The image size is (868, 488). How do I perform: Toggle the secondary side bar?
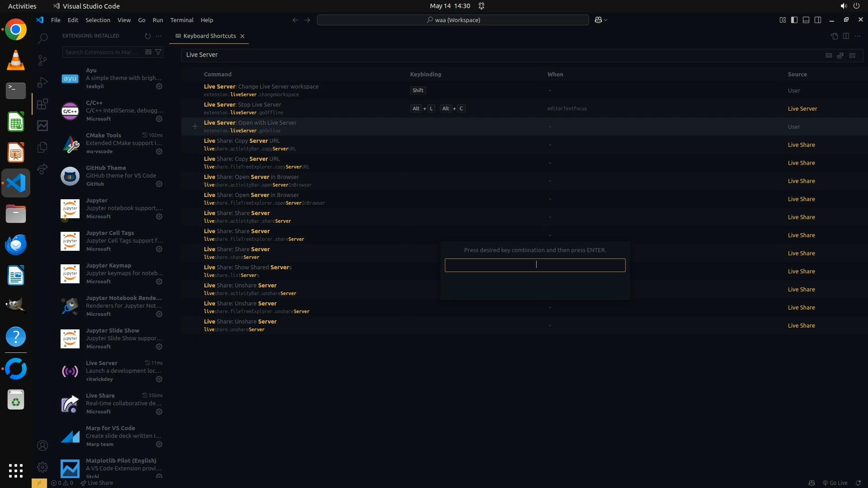(x=818, y=20)
